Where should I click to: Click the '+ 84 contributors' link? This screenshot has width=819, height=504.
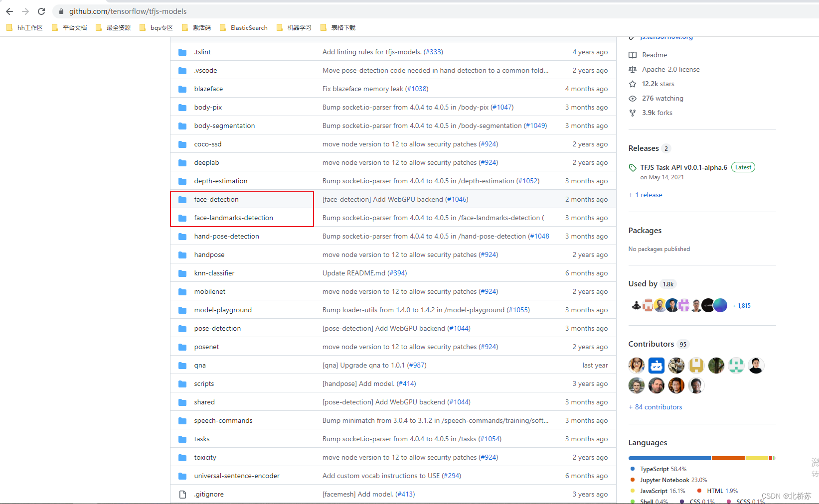[x=655, y=407]
